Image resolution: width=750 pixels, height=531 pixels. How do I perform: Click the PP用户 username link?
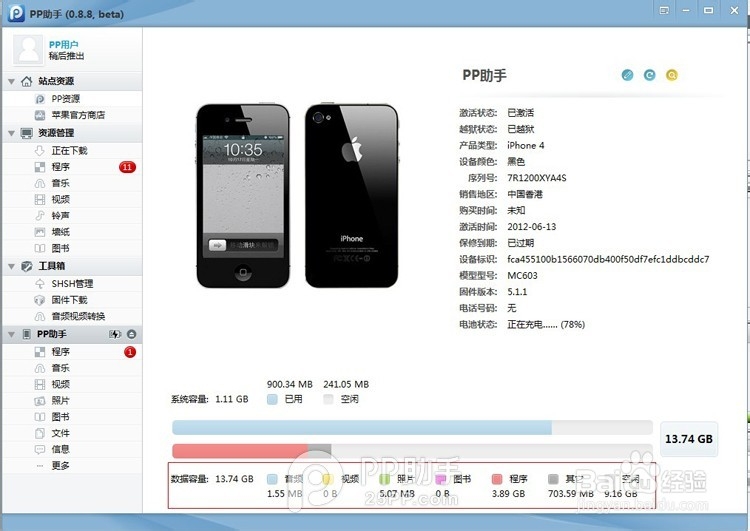pos(64,44)
